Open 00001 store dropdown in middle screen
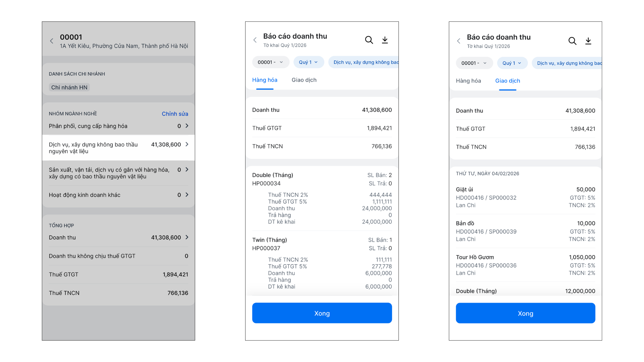Viewport: 644px width, 362px height. pyautogui.click(x=270, y=62)
